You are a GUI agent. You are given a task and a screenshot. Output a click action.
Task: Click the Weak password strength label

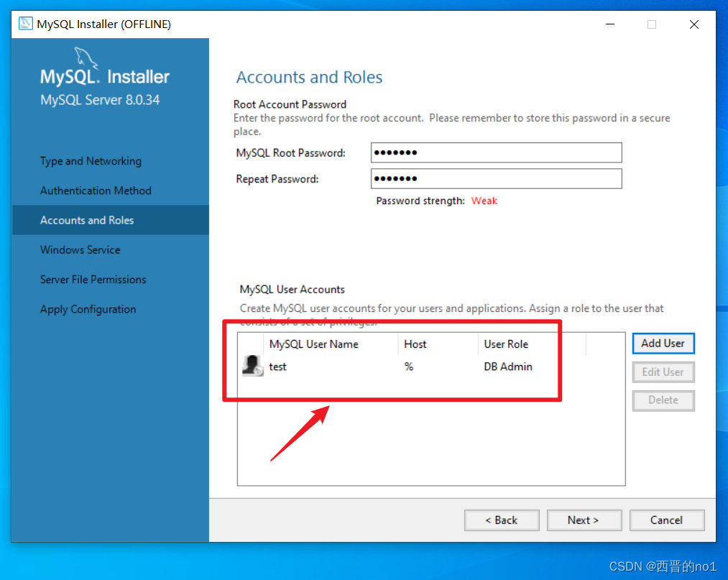click(484, 201)
